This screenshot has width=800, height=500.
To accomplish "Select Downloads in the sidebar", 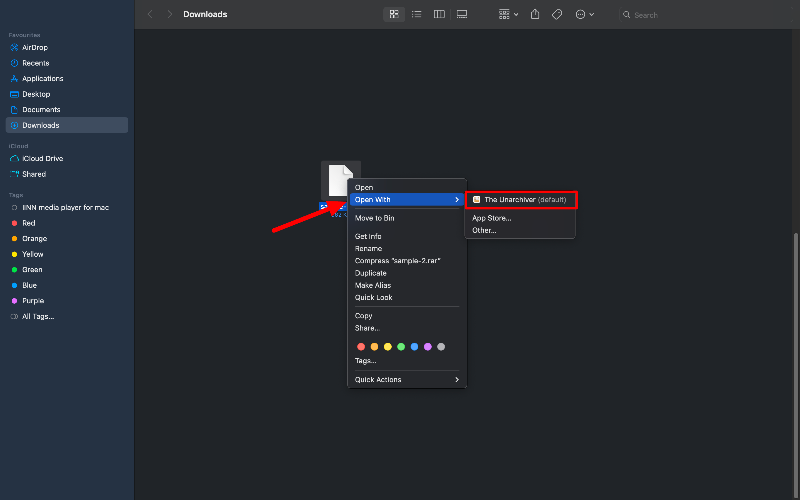I will [67, 125].
